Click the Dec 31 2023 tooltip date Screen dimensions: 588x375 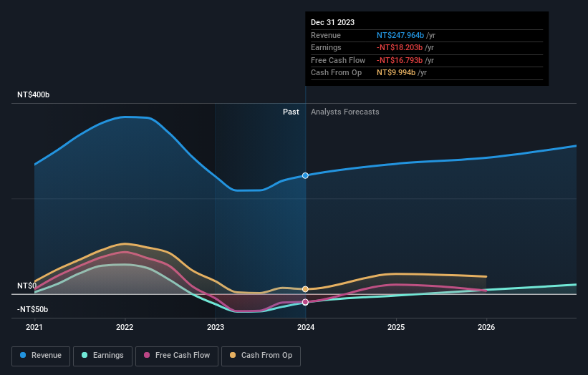pyautogui.click(x=332, y=22)
